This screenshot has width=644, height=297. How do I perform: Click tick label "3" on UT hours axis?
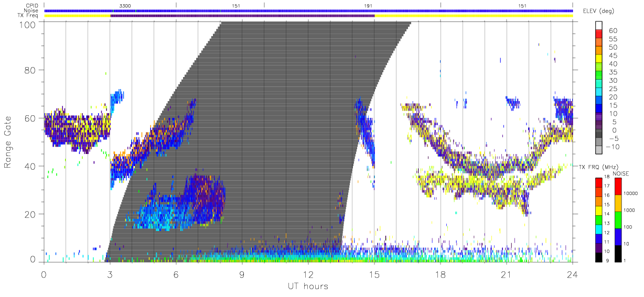point(110,274)
